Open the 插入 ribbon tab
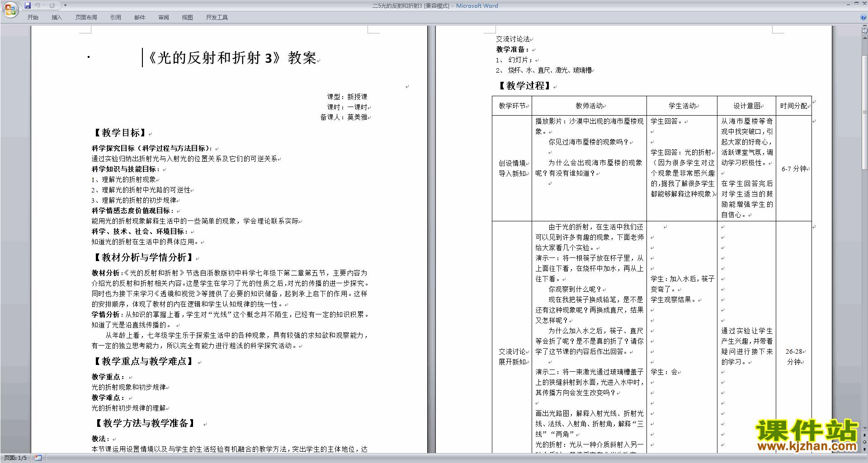Screen dimensions: 868x463 tap(57, 18)
